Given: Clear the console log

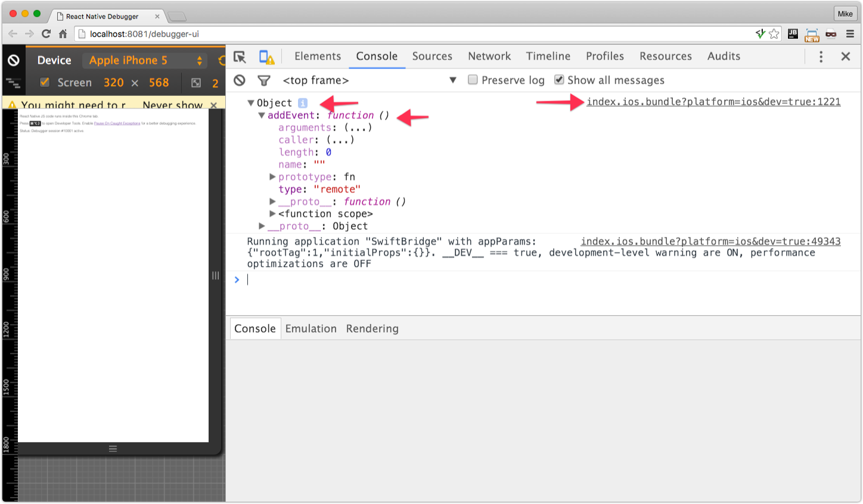Looking at the screenshot, I should tap(240, 80).
